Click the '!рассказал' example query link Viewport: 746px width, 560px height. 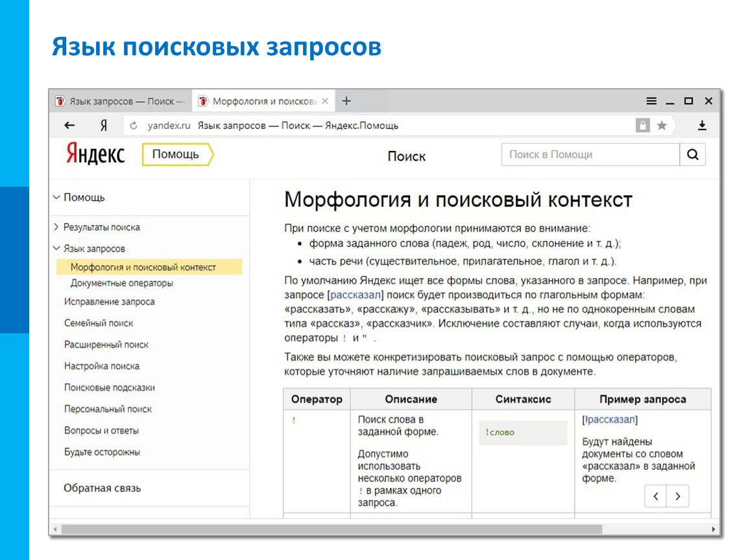[x=610, y=419]
